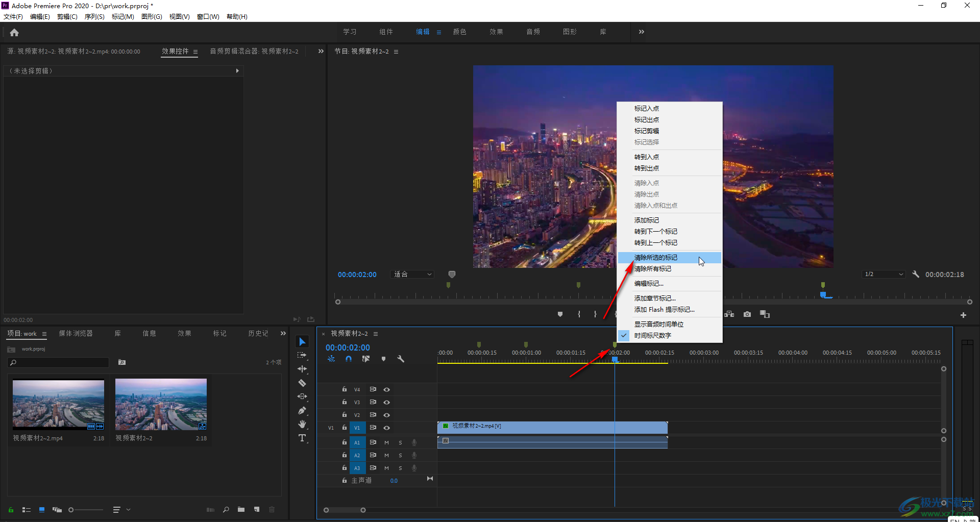Image resolution: width=980 pixels, height=522 pixels.
Task: Switch project panel to list view
Action: point(27,509)
